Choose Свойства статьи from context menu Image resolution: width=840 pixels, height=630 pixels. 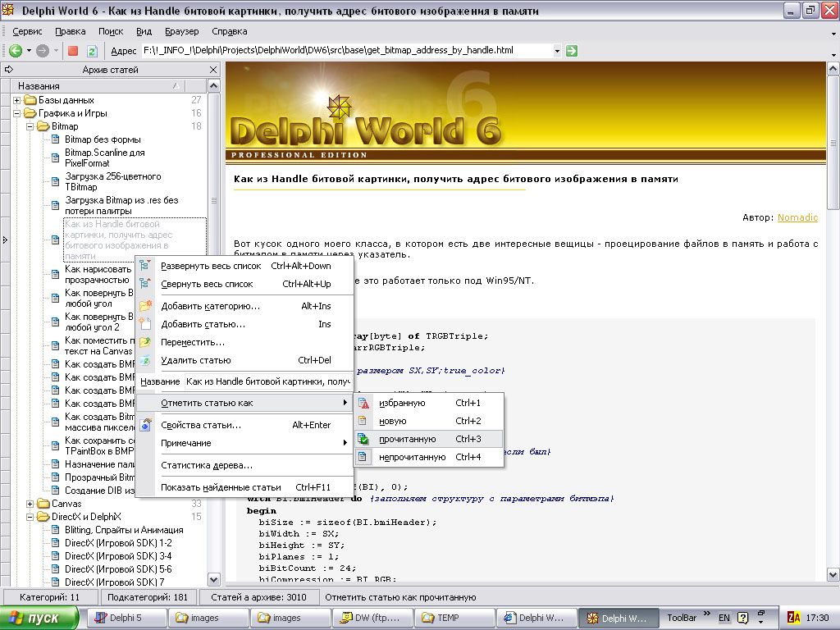(x=201, y=425)
